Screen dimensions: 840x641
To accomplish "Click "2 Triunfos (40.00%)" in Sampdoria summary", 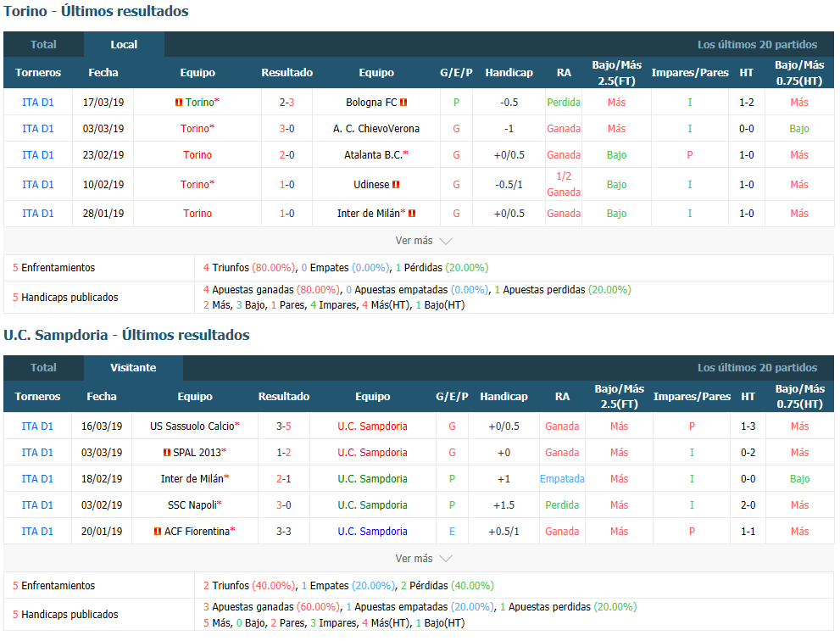I will pos(248,586).
